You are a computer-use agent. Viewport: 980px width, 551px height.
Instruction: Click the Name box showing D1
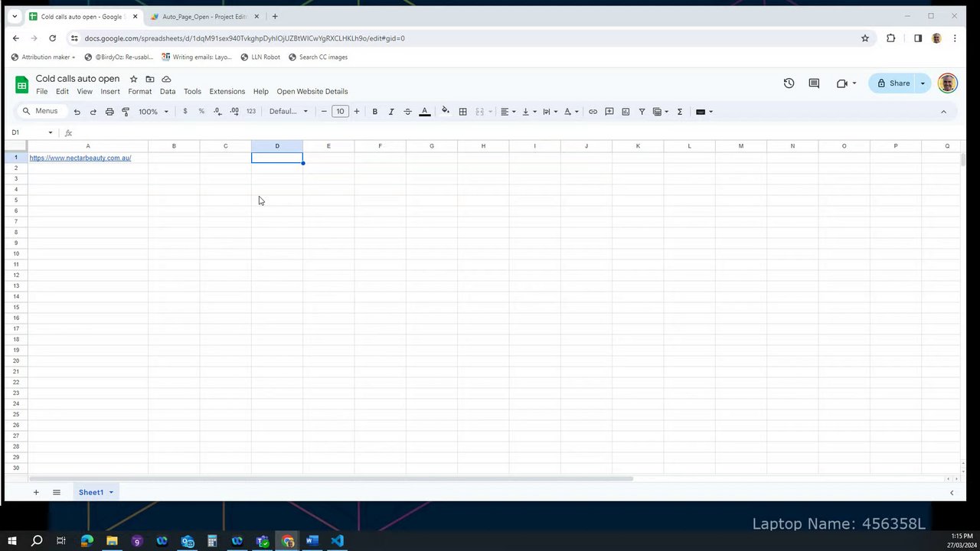click(x=31, y=132)
